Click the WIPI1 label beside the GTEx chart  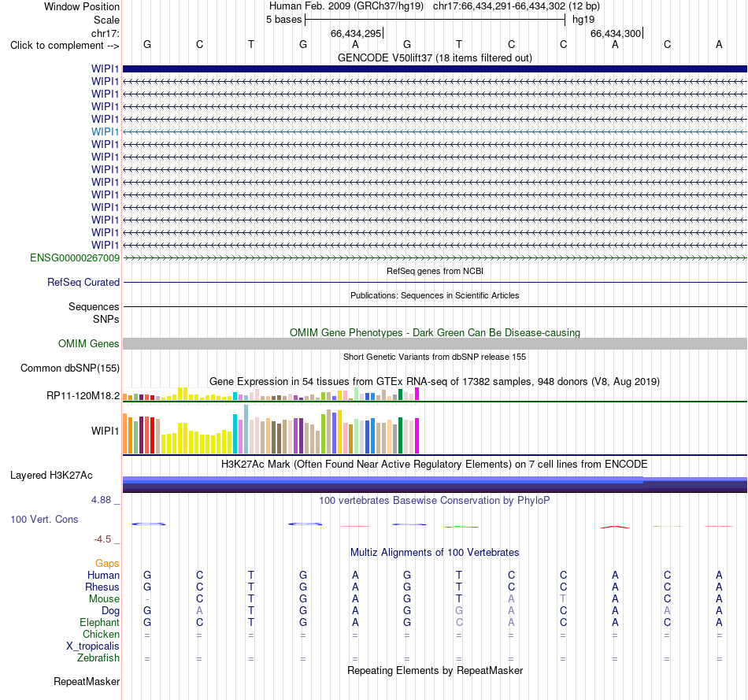(x=105, y=431)
